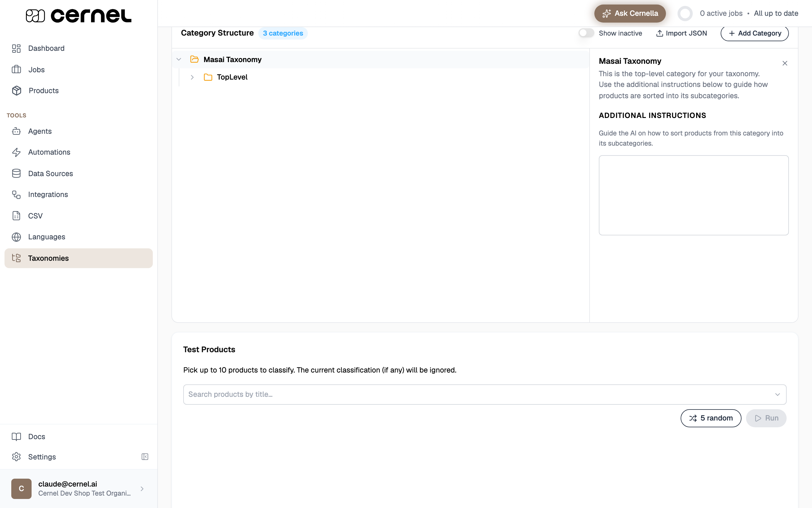Click the 'Category Structure' heading
Image resolution: width=812 pixels, height=508 pixels.
point(217,33)
